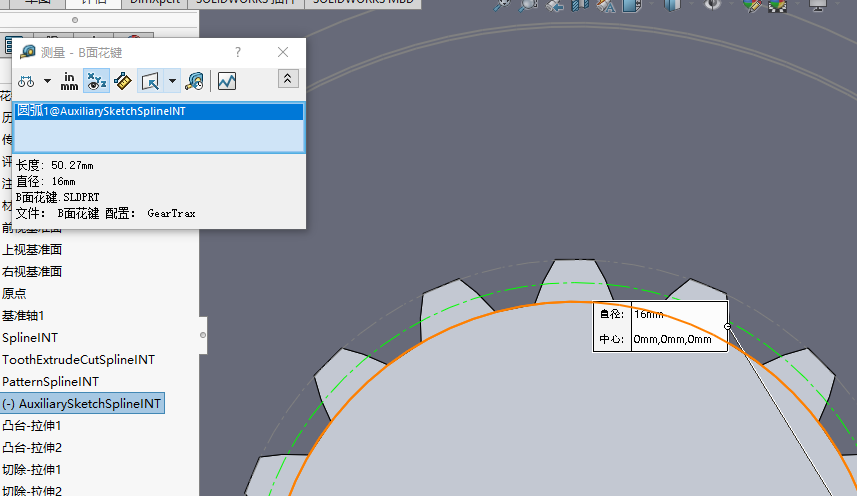
Task: Select the 切除-拉伸2 feature
Action: click(32, 490)
